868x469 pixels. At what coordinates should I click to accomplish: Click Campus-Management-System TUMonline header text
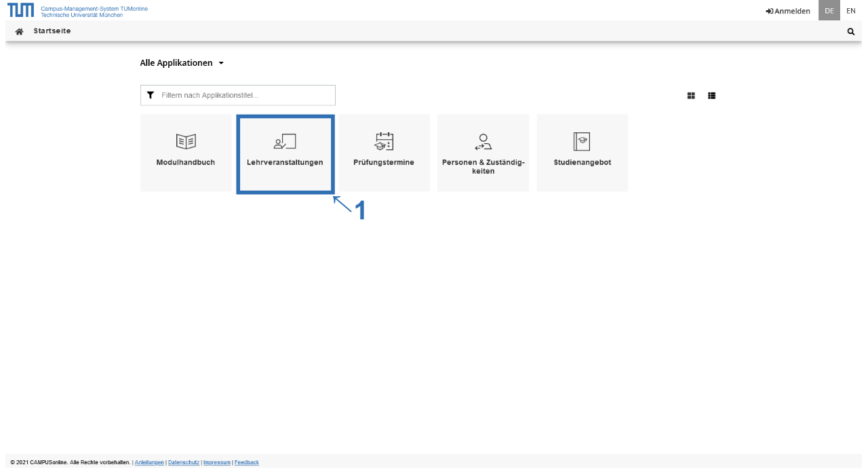94,7
